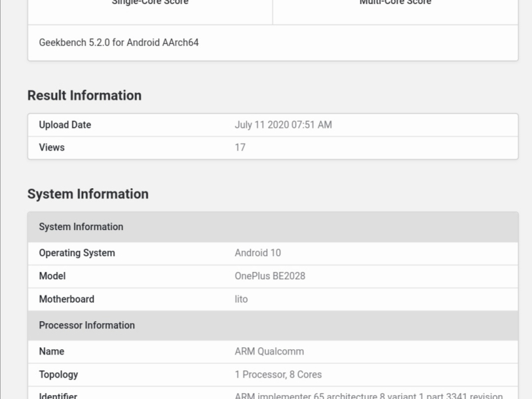Click the OnePlus BE2028 model name
The width and height of the screenshot is (532, 399).
click(270, 276)
